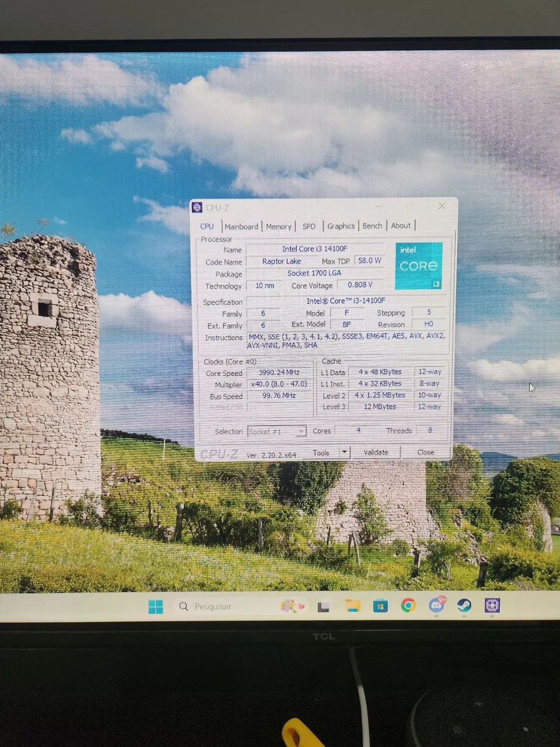Click the Max TDP 58.0 W value
The width and height of the screenshot is (560, 747).
[x=370, y=261]
